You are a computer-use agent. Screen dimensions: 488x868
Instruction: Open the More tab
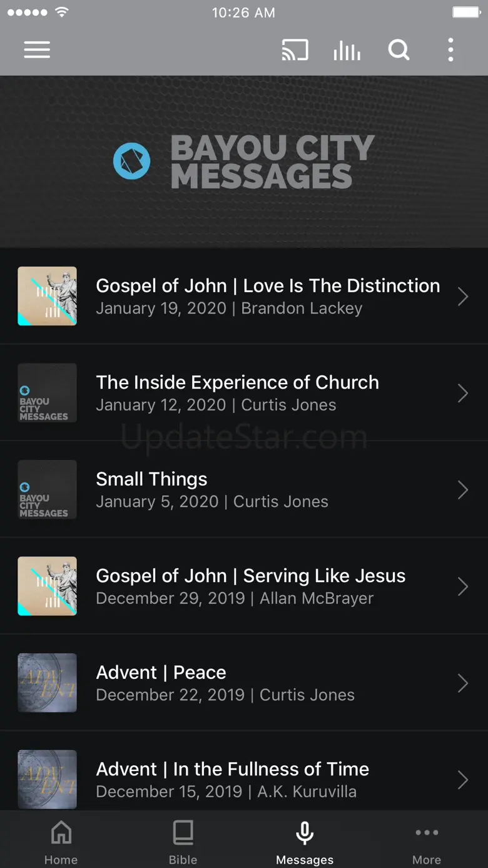point(427,842)
